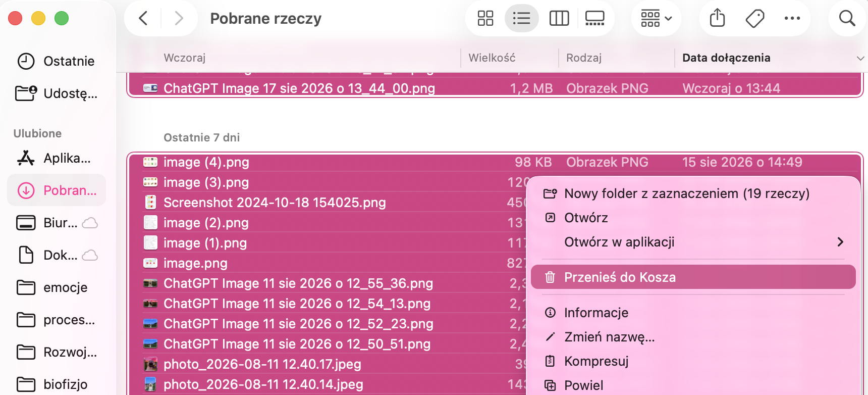868x395 pixels.
Task: Go forward with the right chevron button
Action: pyautogui.click(x=179, y=19)
